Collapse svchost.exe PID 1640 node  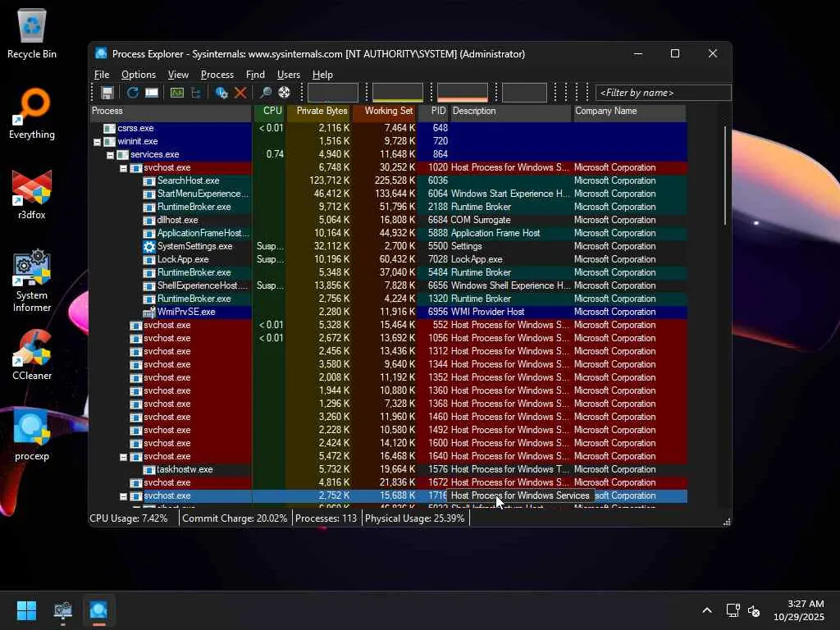tap(123, 457)
